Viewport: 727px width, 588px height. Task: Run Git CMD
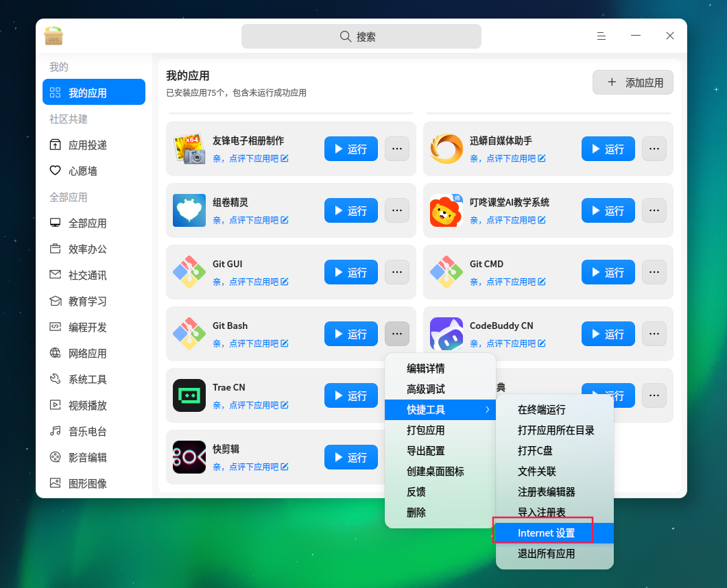pos(608,272)
